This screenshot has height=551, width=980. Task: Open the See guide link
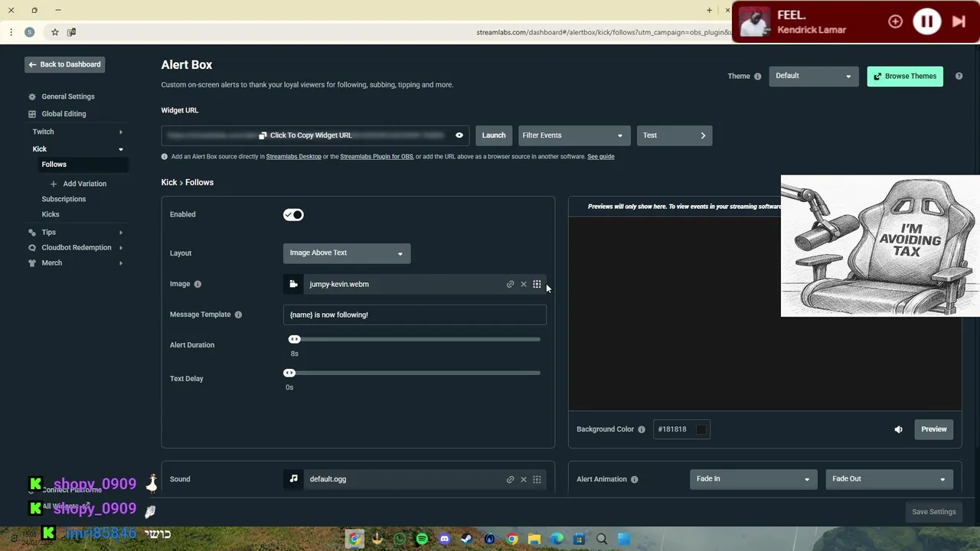(601, 157)
